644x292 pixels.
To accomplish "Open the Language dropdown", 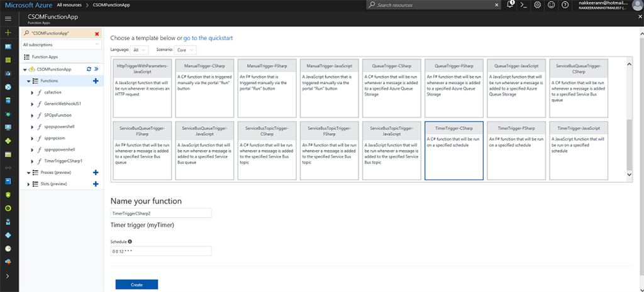I will 140,50.
